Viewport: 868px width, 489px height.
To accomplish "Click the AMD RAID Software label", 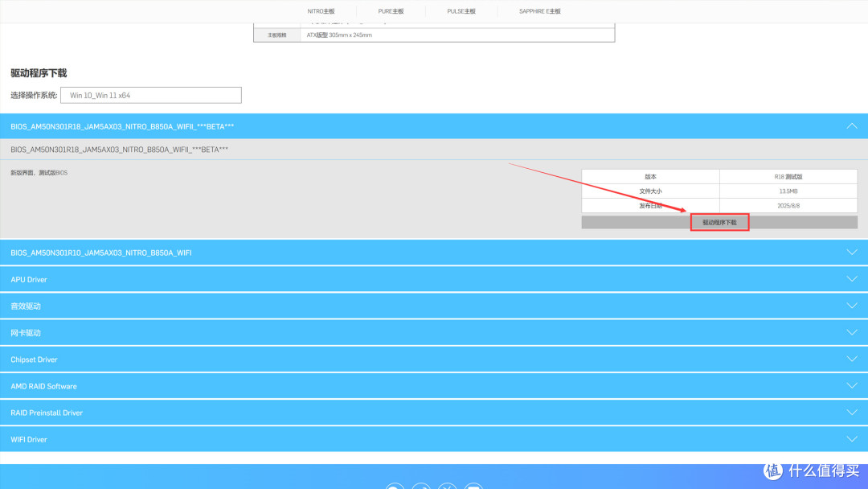I will tap(43, 386).
